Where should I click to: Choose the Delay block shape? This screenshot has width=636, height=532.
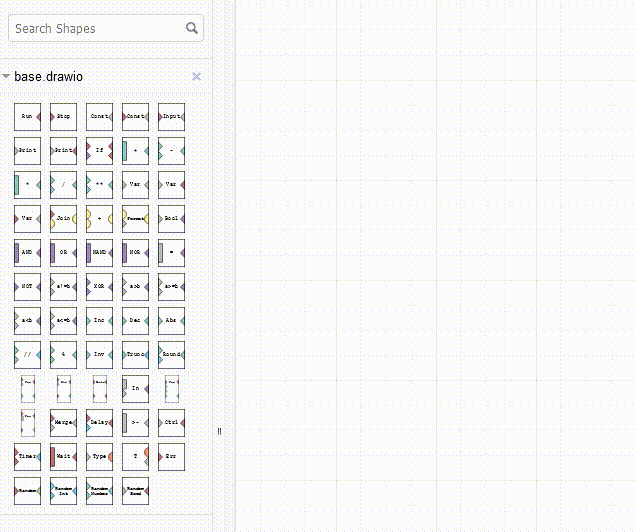[99, 423]
